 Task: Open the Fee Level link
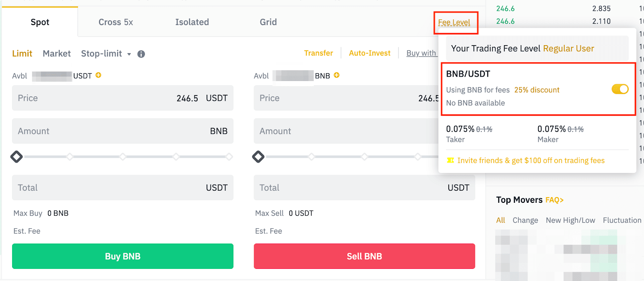[454, 22]
